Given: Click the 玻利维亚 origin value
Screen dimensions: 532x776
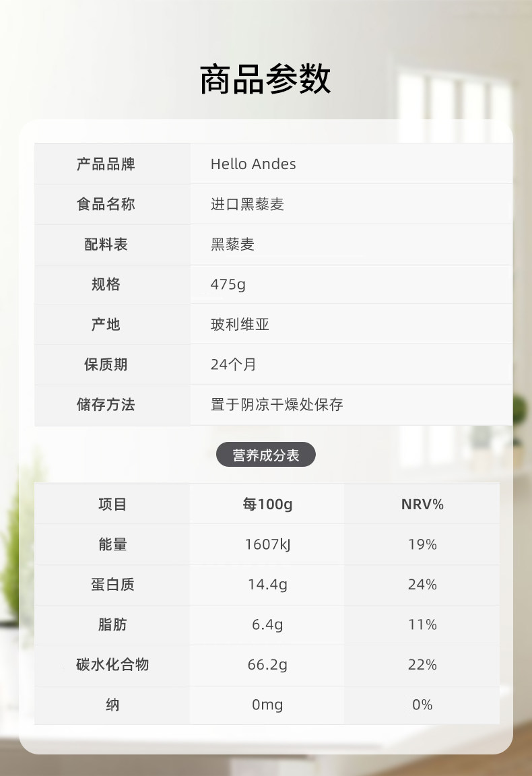Looking at the screenshot, I should point(240,325).
